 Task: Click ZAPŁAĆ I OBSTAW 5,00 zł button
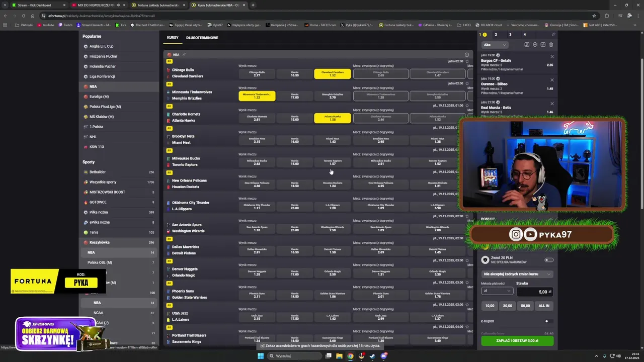[517, 340]
